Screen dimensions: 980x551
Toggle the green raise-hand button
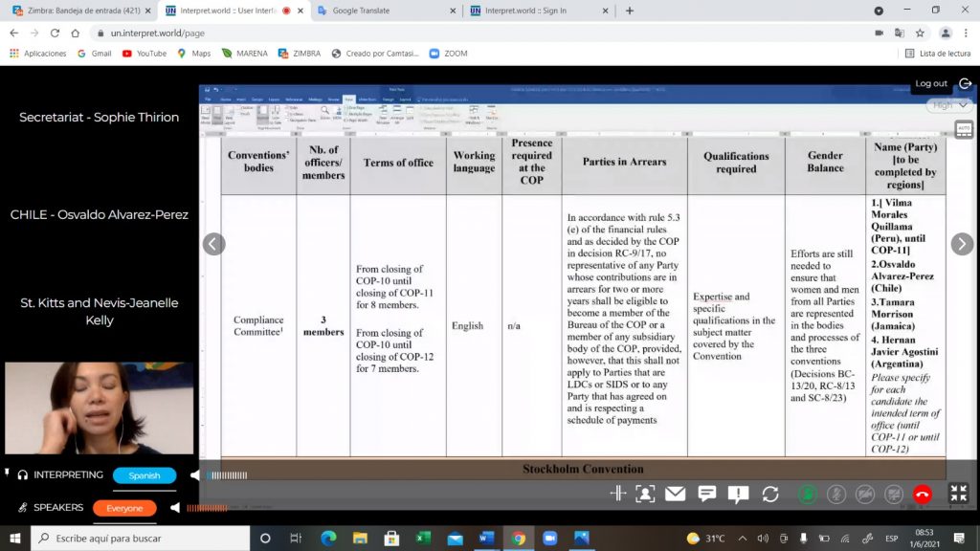click(x=808, y=494)
